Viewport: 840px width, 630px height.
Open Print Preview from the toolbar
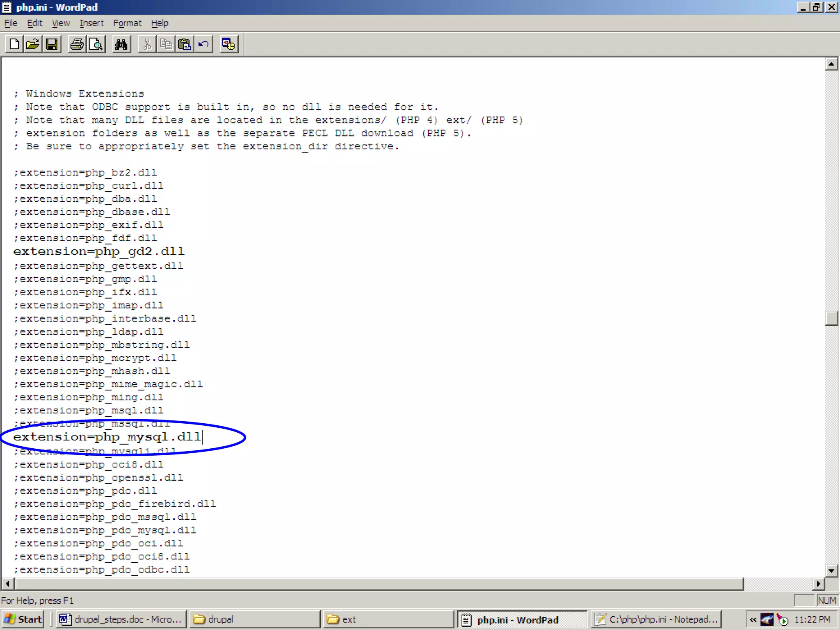pos(96,44)
